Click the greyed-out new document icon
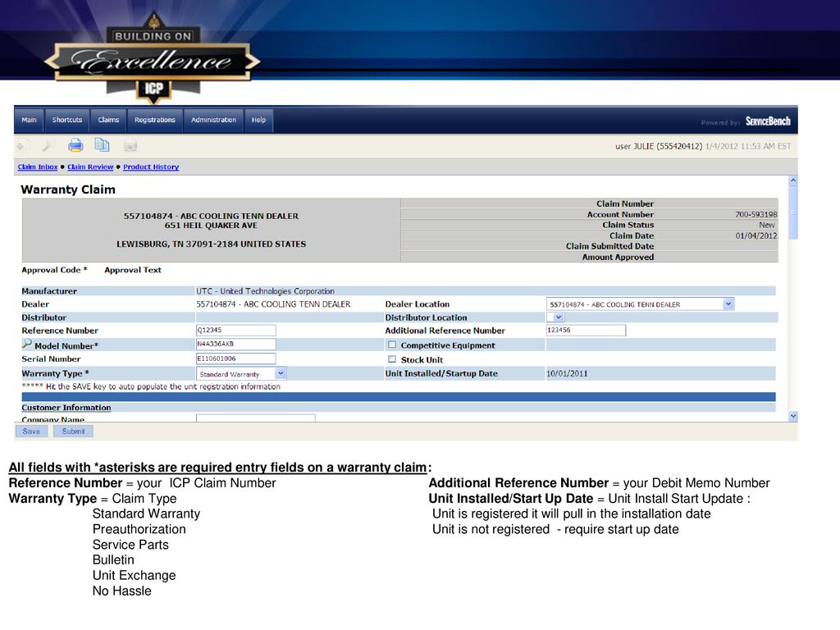 pos(22,145)
